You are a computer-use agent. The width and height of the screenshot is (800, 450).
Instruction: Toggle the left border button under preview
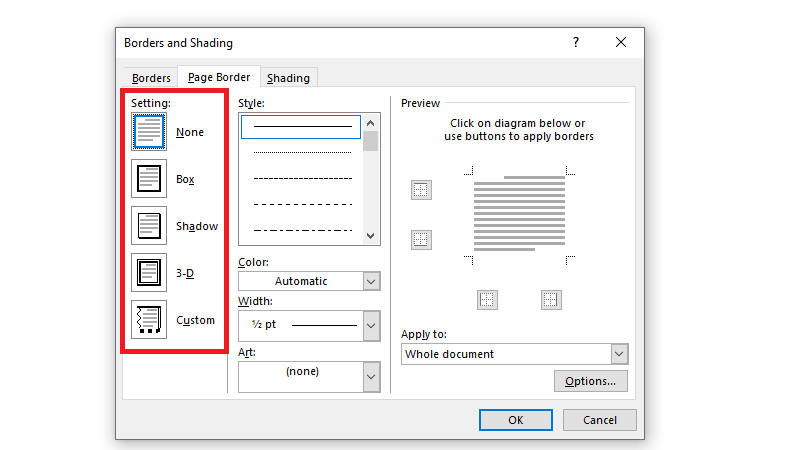tap(487, 299)
